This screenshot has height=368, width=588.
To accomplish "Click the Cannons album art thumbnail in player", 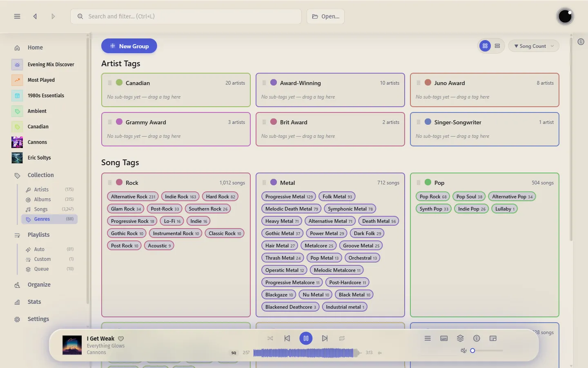I will [x=72, y=345].
